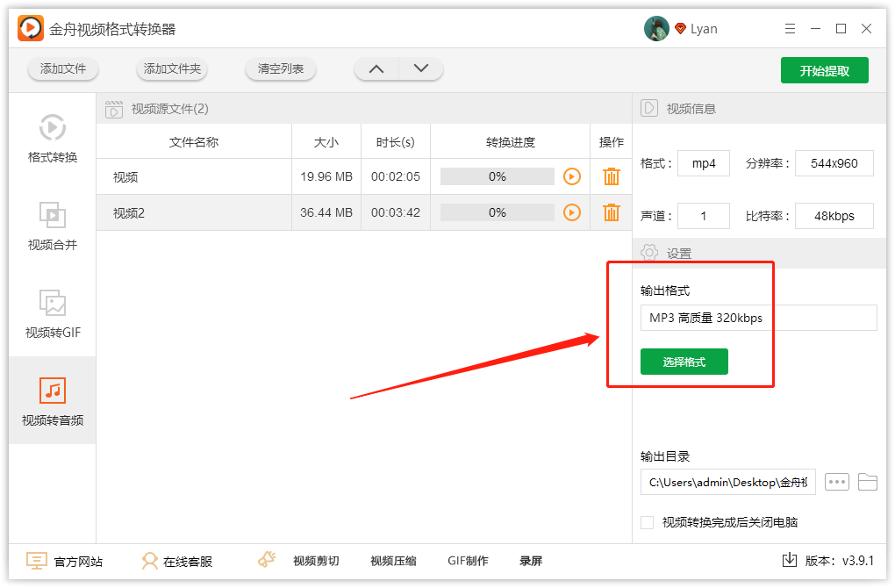
Task: Select the 视频转音频 sidebar tab
Action: [53, 401]
